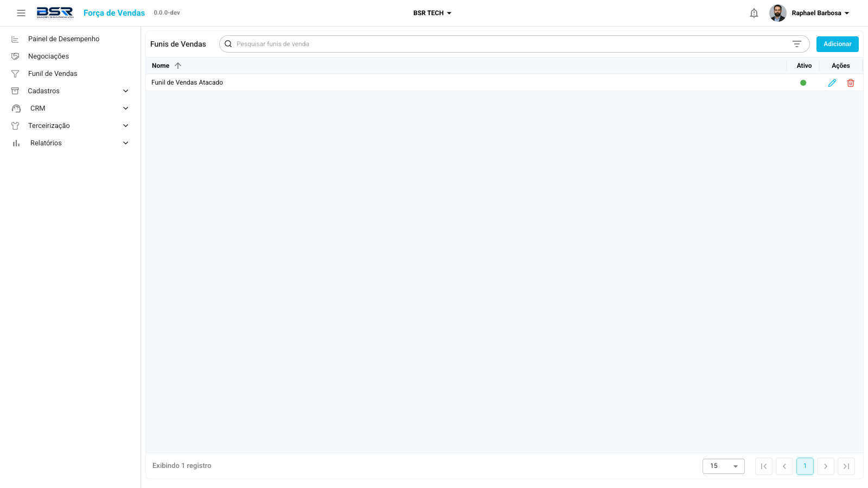Viewport: 868px width, 488px height.
Task: Expand the CRM sidebar section
Action: (x=70, y=108)
